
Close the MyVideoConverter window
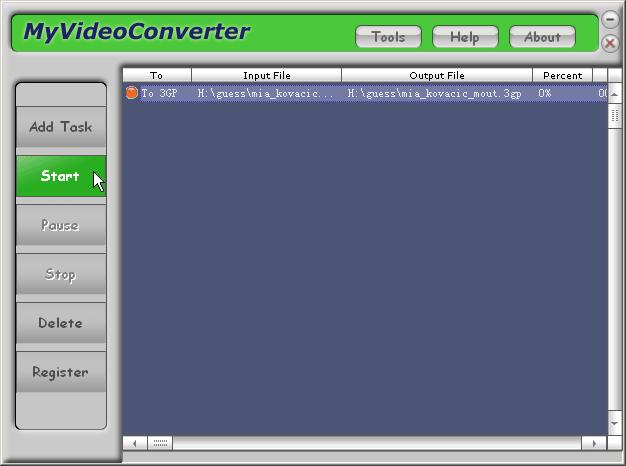coord(610,43)
